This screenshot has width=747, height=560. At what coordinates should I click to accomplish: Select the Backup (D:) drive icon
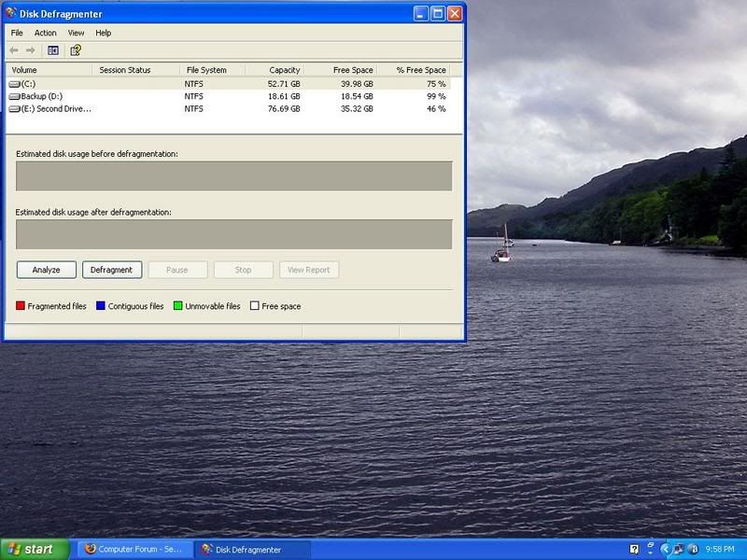tap(14, 96)
